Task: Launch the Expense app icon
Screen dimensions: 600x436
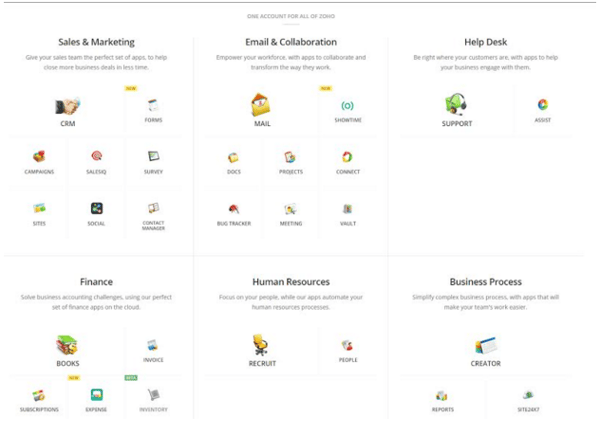Action: 96,394
